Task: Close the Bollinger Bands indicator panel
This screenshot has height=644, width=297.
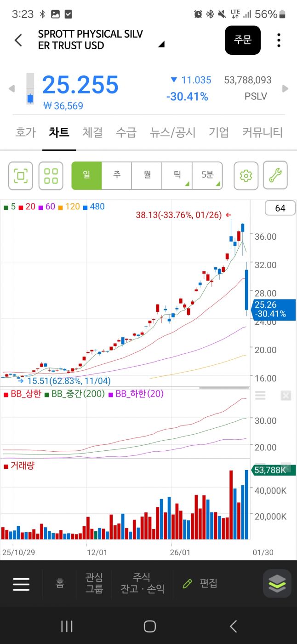Action: [x=286, y=396]
